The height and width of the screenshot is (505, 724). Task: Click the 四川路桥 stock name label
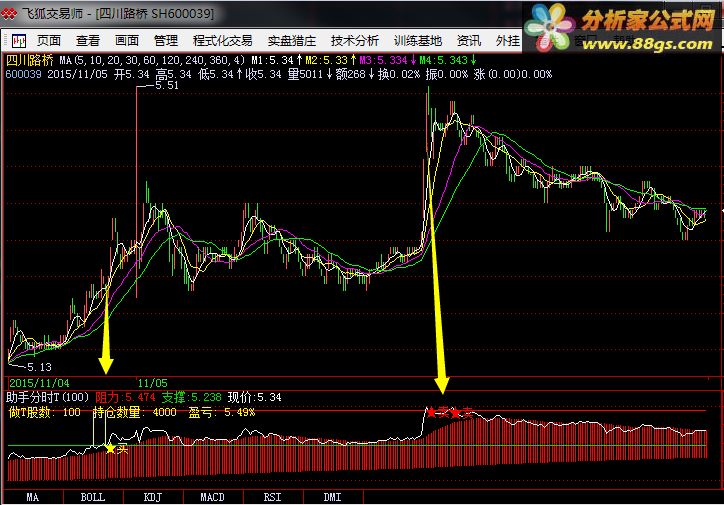pos(30,60)
